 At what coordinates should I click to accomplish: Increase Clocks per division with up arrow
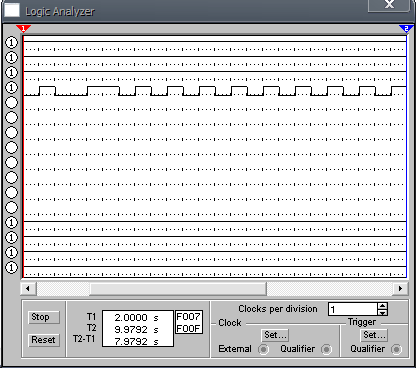pyautogui.click(x=383, y=306)
